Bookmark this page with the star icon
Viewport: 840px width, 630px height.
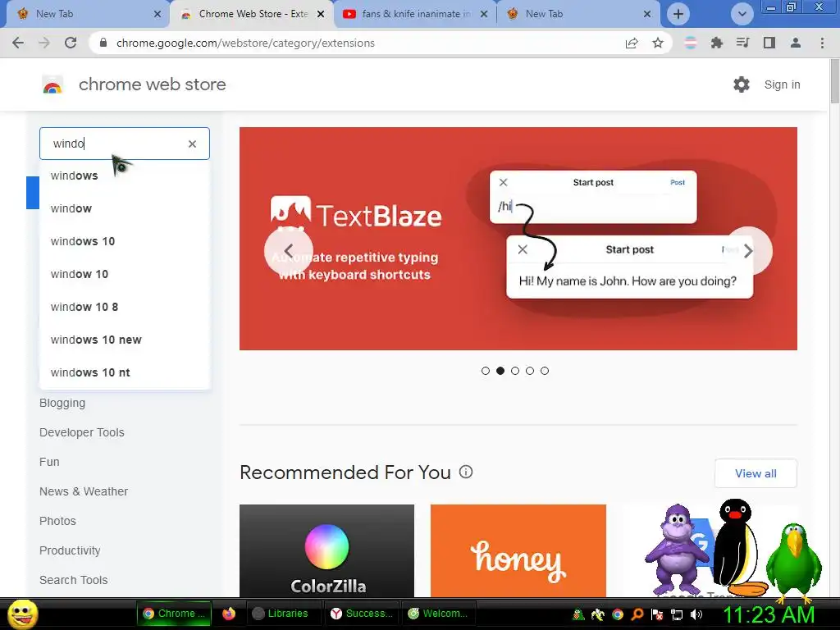click(x=658, y=43)
